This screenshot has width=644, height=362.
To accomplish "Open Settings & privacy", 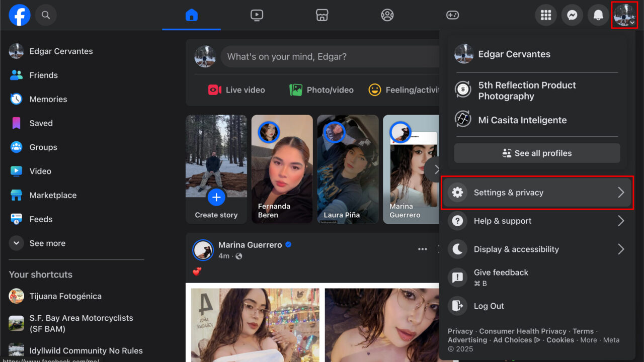I will [x=508, y=192].
